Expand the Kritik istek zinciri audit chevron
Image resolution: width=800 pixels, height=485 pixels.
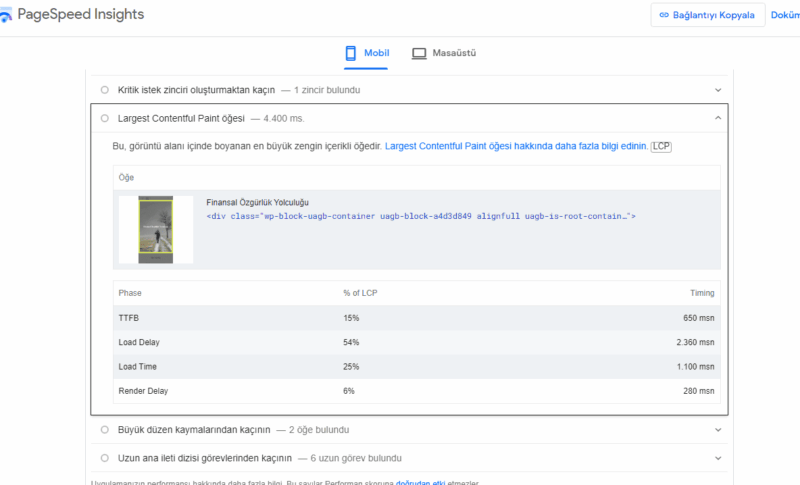(718, 90)
